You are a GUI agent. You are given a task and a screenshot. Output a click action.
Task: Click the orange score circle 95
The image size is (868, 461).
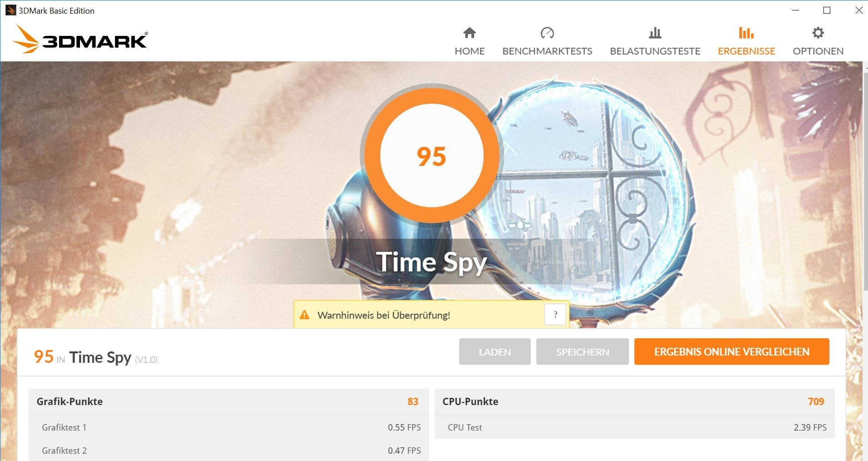pyautogui.click(x=431, y=155)
